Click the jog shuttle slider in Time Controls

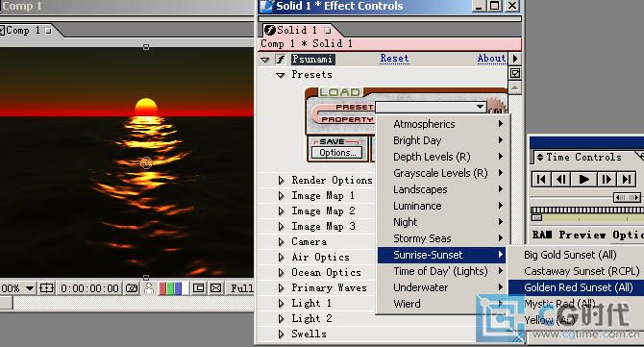(x=627, y=197)
